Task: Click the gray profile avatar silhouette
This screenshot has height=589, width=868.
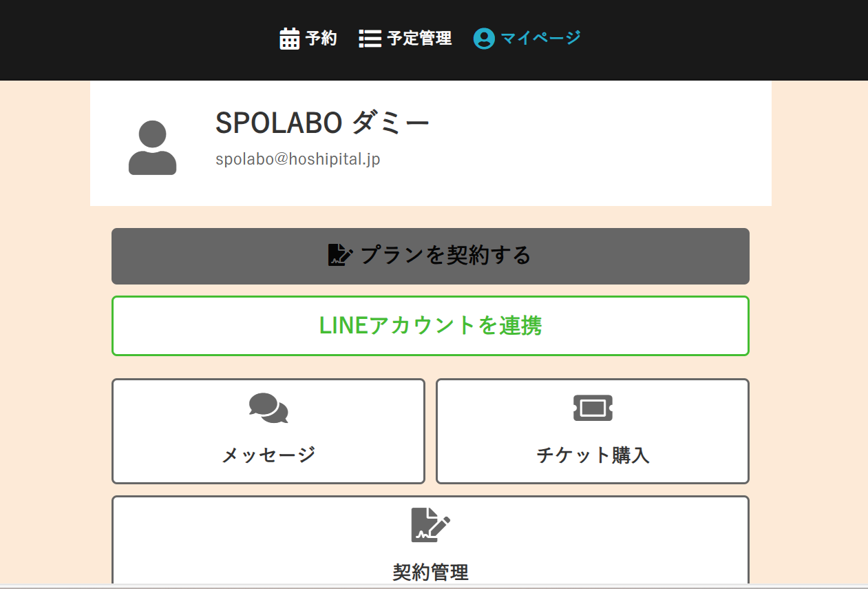Action: coord(153,147)
